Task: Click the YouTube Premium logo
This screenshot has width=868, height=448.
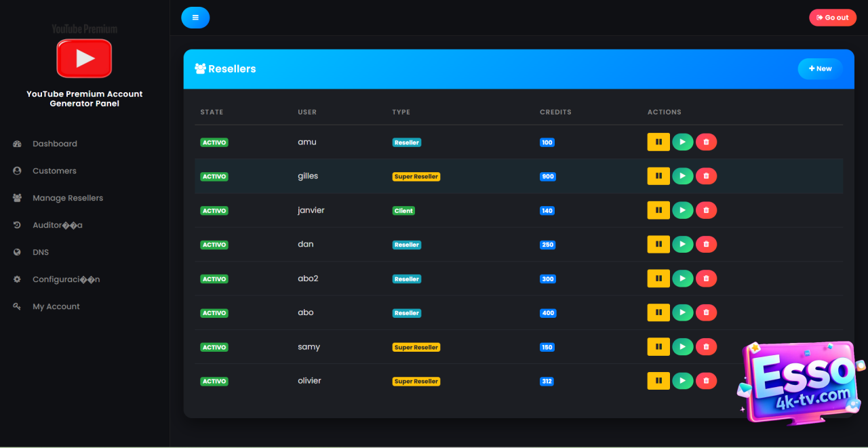Action: click(x=84, y=58)
